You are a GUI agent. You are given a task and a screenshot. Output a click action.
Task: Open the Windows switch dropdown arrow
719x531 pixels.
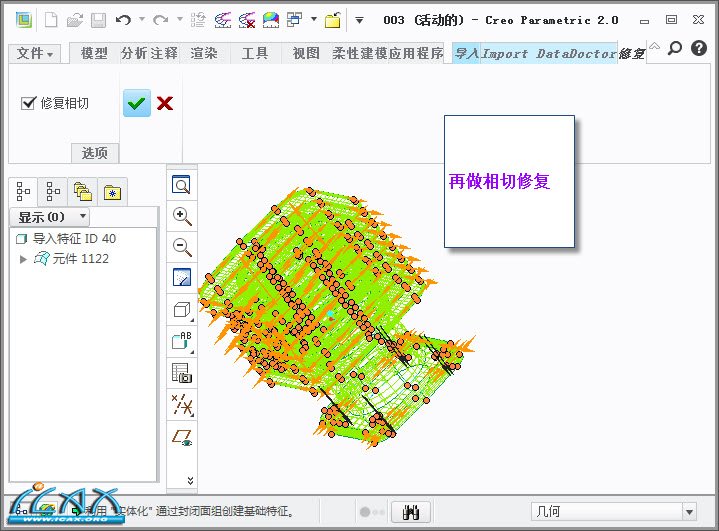(x=314, y=19)
